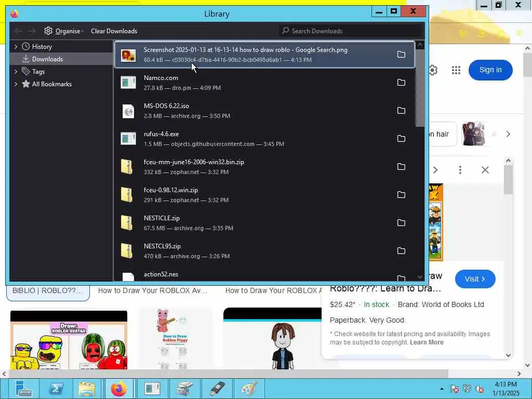Select Downloads in Library sidebar
This screenshot has width=532, height=399.
61,59
